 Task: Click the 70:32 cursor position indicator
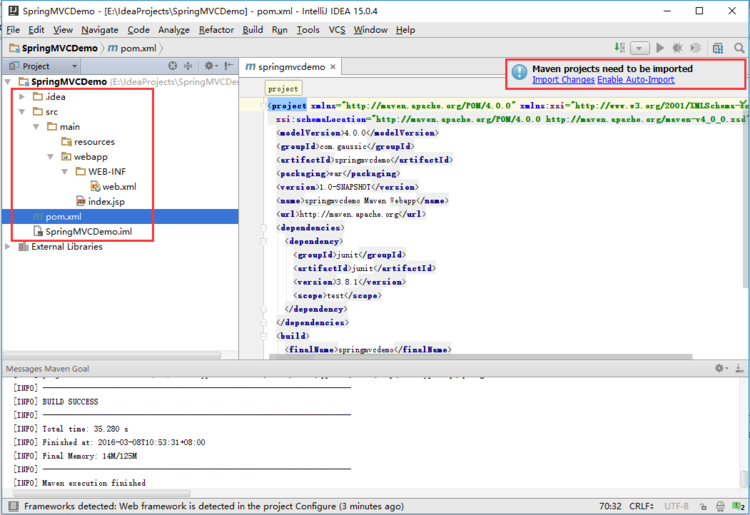(610, 506)
